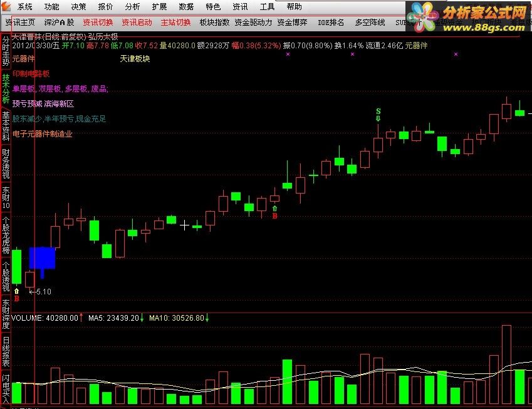This screenshot has height=409, width=532.
Task: Open the 系统 menu
Action: click(x=25, y=7)
